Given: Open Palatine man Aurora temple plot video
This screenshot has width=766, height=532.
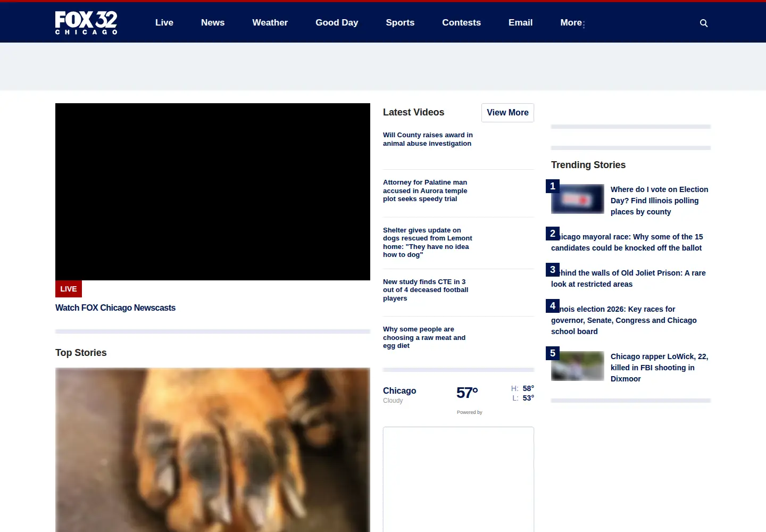Looking at the screenshot, I should 425,190.
